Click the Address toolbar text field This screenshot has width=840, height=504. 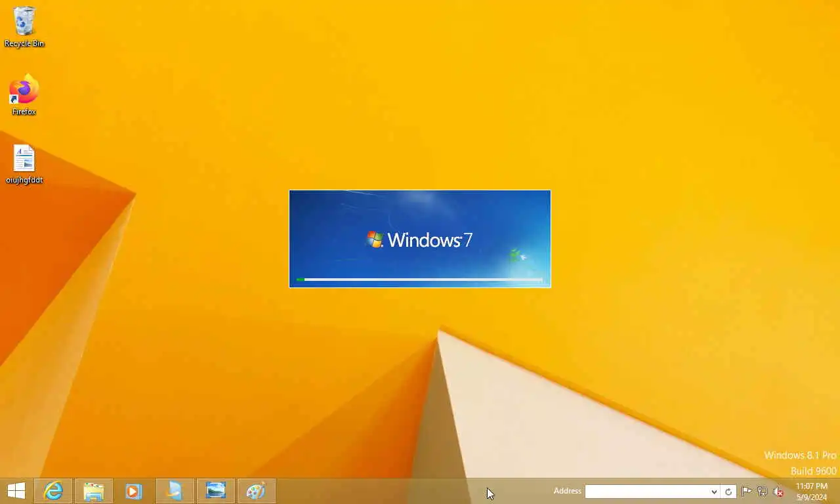pyautogui.click(x=647, y=492)
